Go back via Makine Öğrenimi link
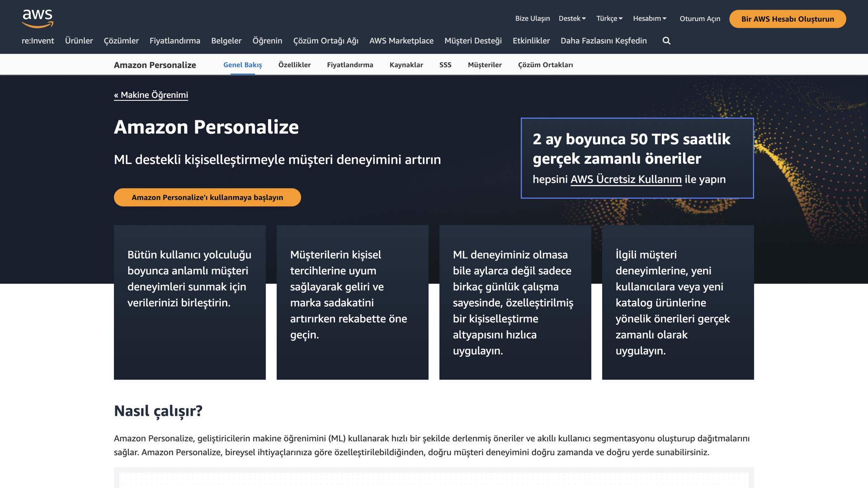This screenshot has width=868, height=488. tap(151, 95)
